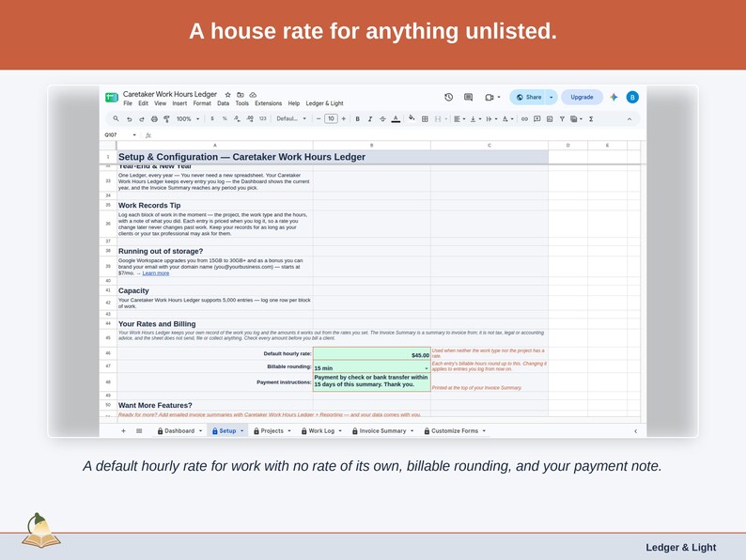The width and height of the screenshot is (746, 560).
Task: Click the video meeting camera icon
Action: (x=490, y=97)
